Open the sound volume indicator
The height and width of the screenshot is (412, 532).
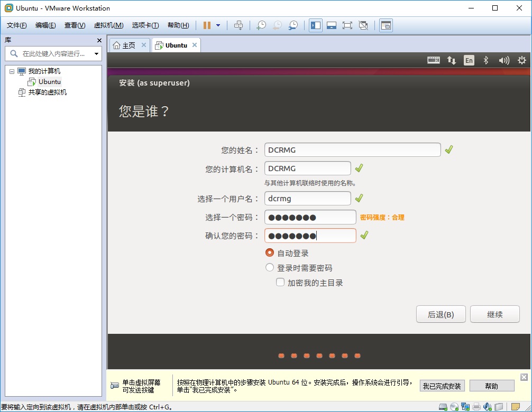(x=504, y=60)
